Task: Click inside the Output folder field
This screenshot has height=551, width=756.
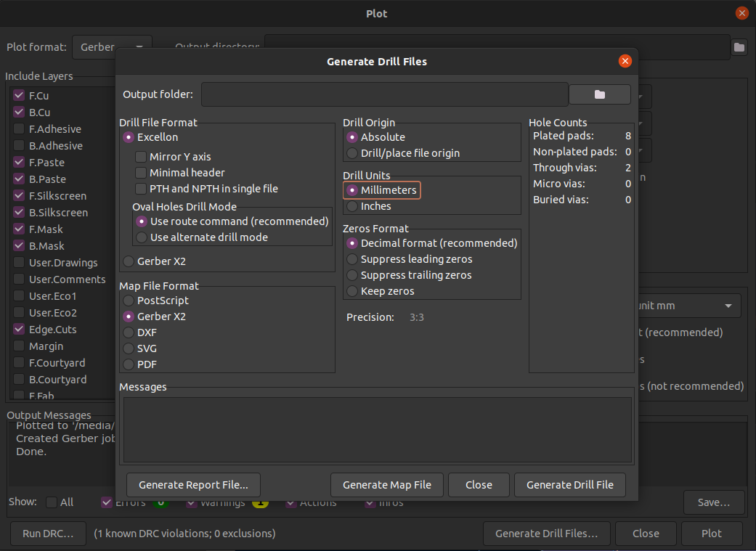Action: click(384, 94)
